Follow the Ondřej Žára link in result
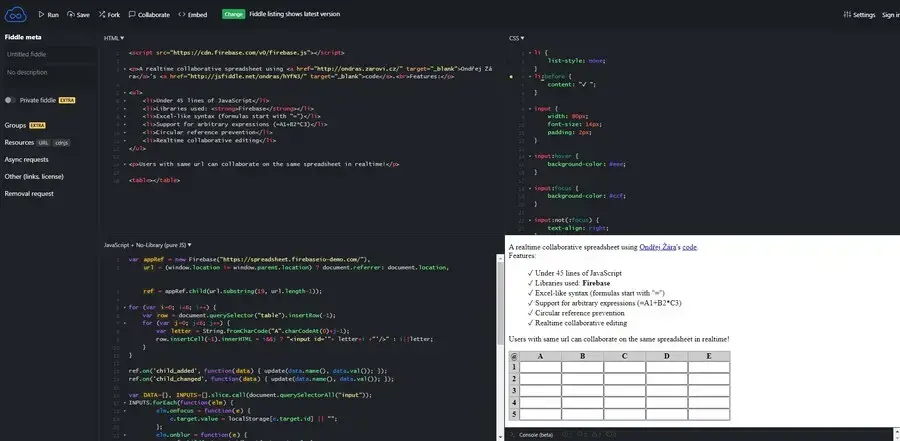 (x=657, y=247)
